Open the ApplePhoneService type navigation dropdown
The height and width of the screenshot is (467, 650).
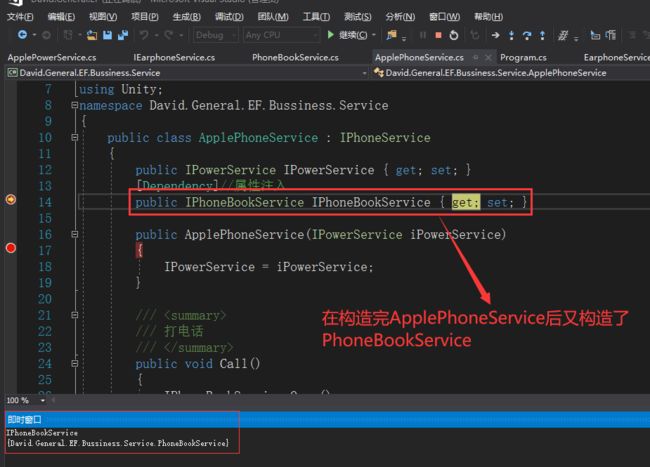510,73
